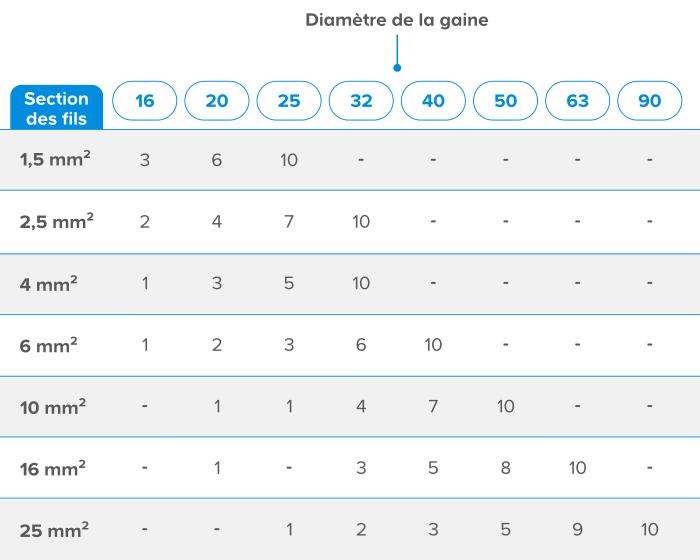Choose the 50 diameter pill
700x560 pixels.
click(x=506, y=101)
